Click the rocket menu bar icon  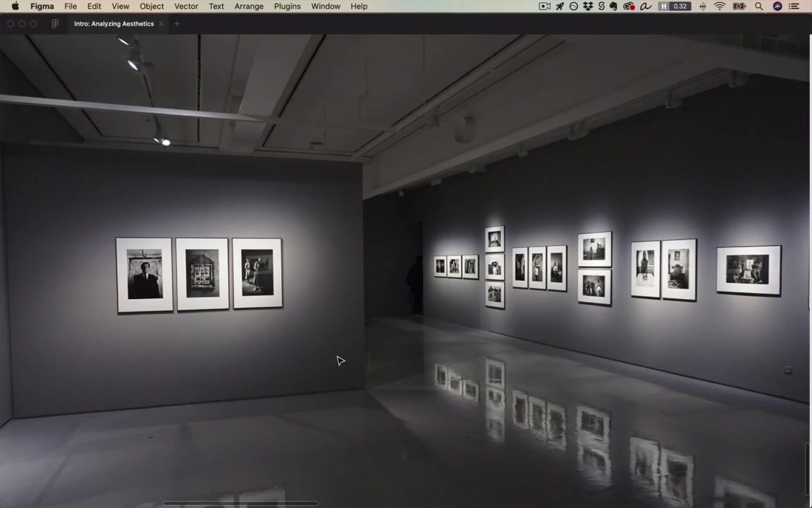pyautogui.click(x=560, y=6)
